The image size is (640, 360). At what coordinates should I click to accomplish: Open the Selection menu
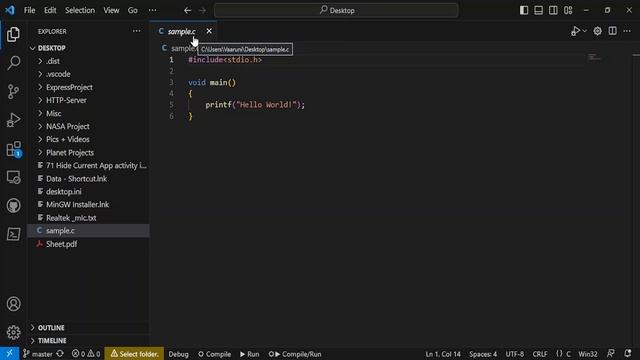tap(80, 10)
